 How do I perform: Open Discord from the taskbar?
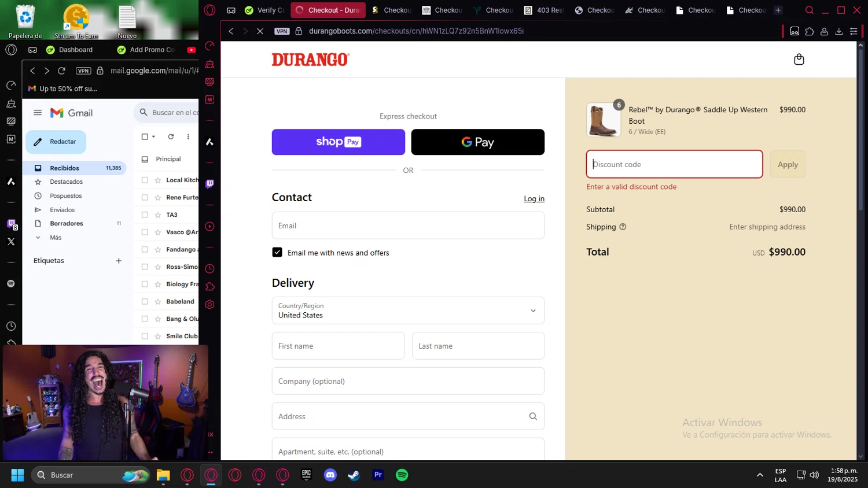click(x=330, y=475)
